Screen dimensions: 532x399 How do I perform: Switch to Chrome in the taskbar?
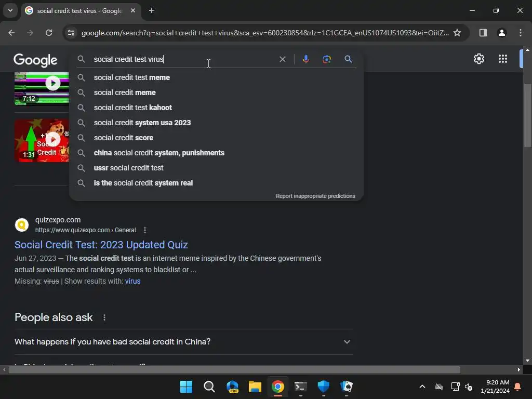278,387
